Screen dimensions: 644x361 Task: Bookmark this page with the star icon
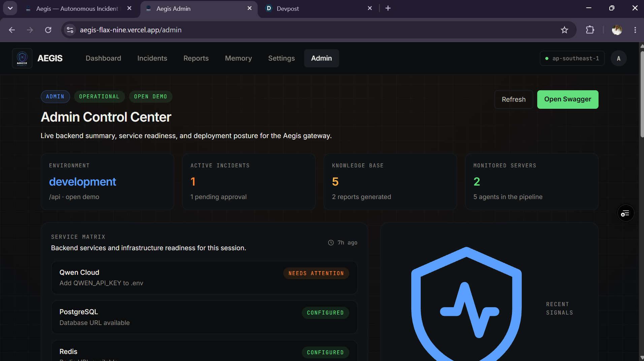565,30
